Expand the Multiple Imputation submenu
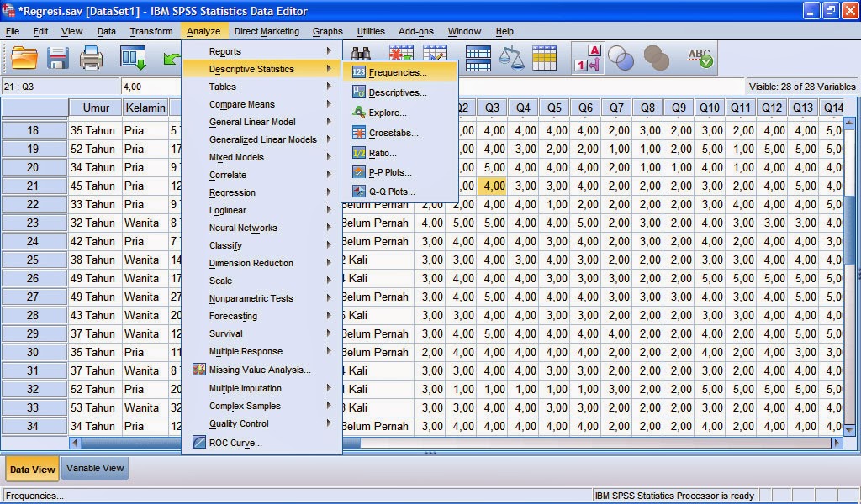This screenshot has height=504, width=861. 262,388
